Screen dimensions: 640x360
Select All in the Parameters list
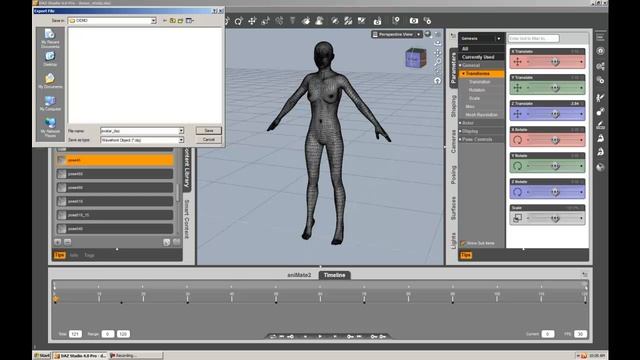tap(481, 49)
